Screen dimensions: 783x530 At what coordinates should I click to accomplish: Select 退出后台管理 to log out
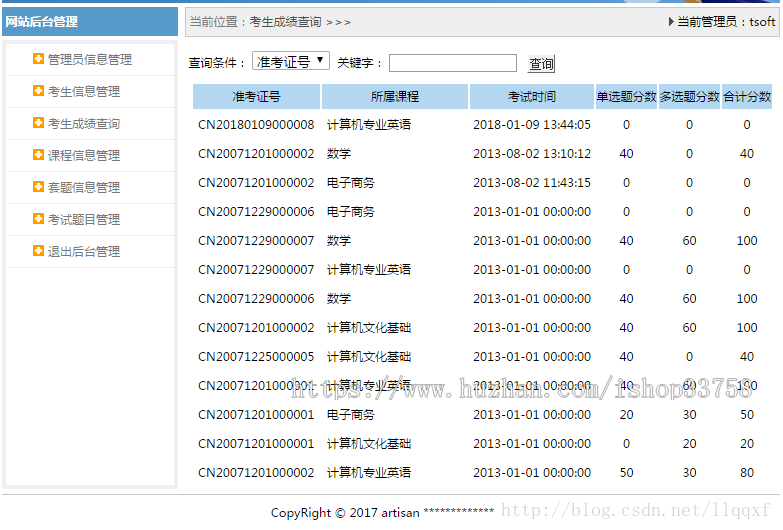(x=84, y=251)
